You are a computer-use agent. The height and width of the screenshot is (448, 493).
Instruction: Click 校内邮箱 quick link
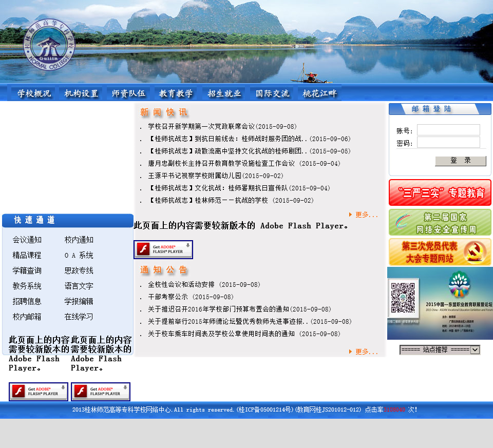click(x=27, y=317)
